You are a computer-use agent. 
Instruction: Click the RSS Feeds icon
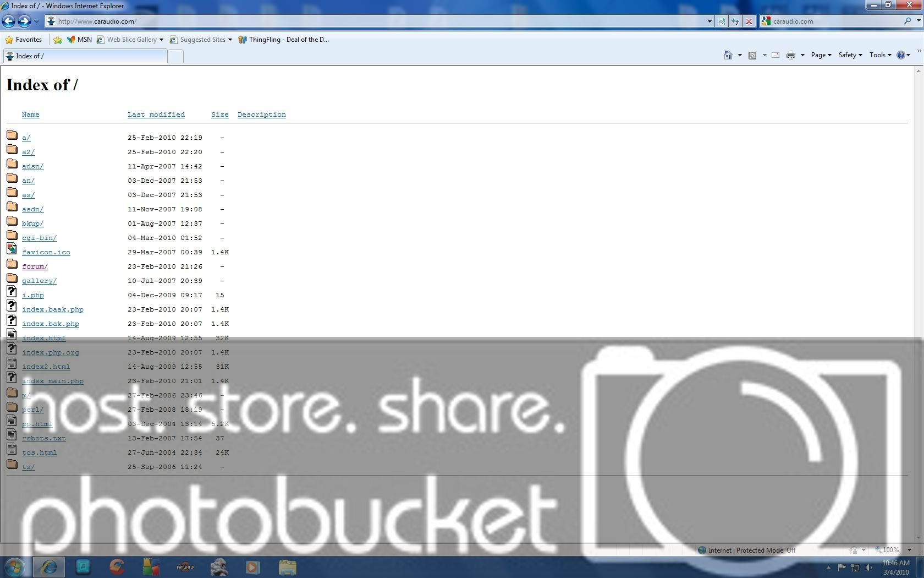[752, 55]
